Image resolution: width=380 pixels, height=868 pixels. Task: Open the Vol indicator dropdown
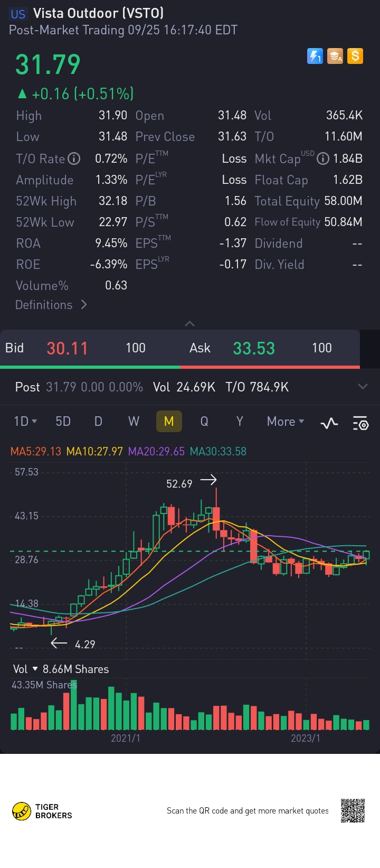pos(25,669)
